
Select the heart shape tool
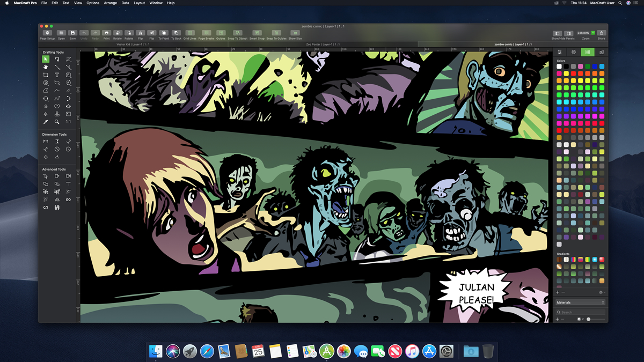[57, 106]
